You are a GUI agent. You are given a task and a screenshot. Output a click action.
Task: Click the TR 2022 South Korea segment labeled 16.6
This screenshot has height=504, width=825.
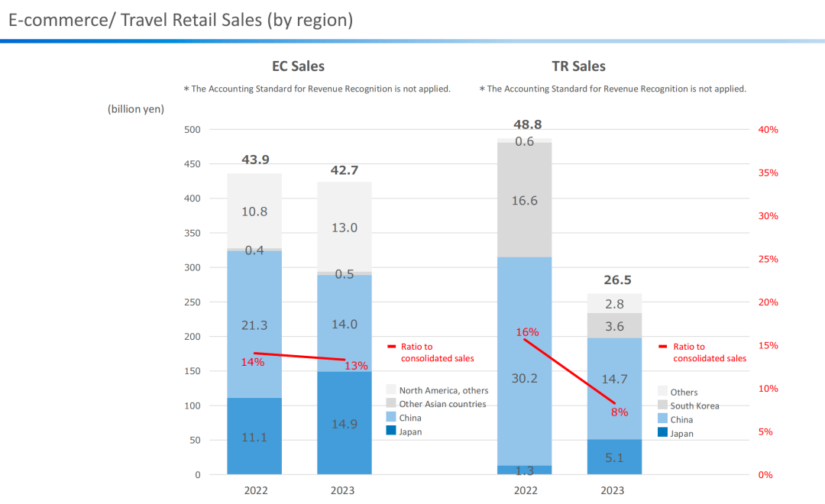point(524,201)
